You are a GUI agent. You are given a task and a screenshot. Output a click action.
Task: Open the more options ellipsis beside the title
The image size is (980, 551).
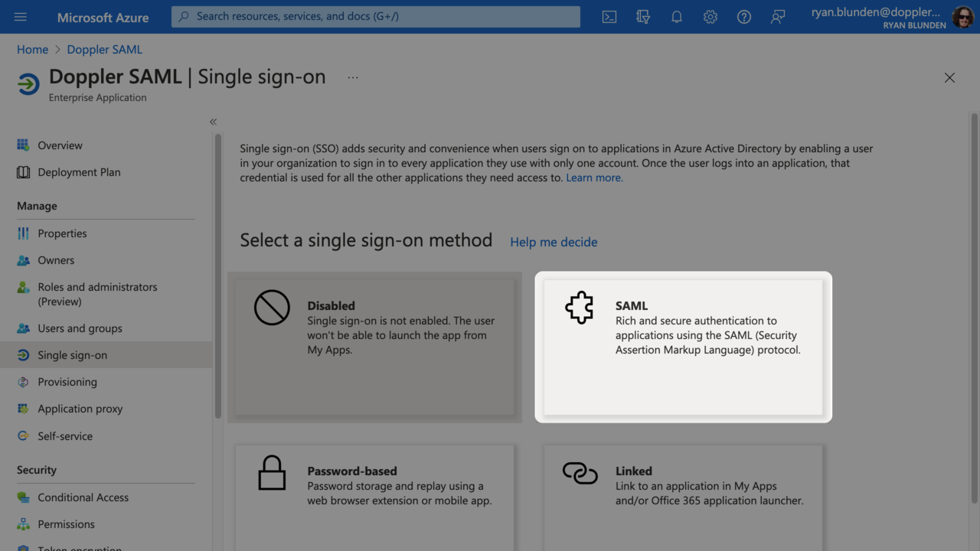tap(352, 77)
